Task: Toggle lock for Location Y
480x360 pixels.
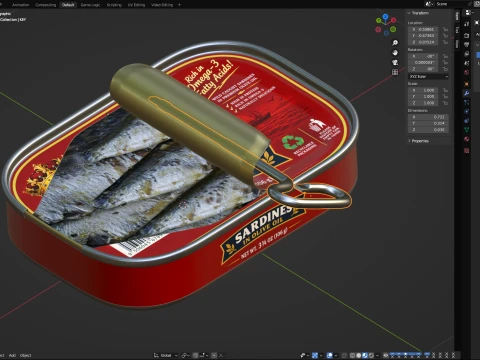Action: pos(445,36)
